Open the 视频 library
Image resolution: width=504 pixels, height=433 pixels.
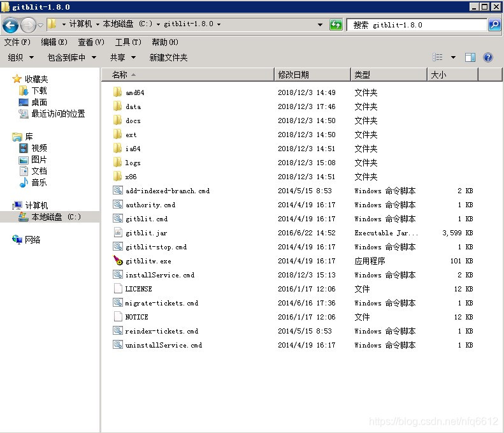(39, 148)
